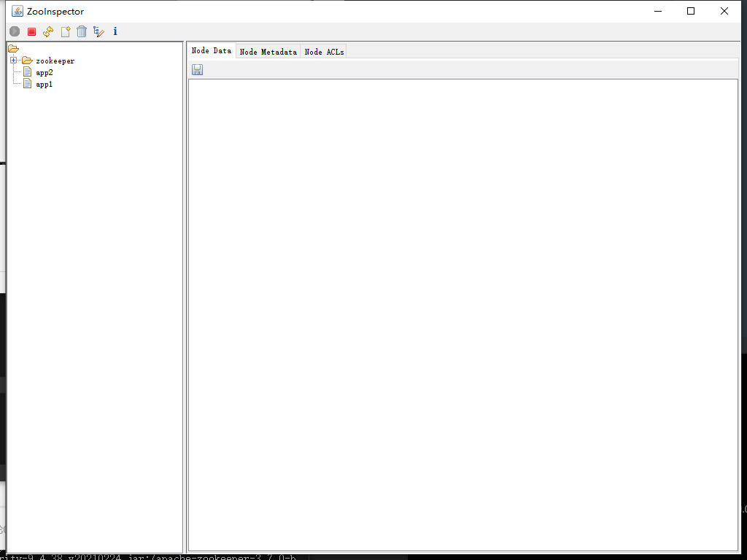Click the divider between tree and data panels

(185, 292)
